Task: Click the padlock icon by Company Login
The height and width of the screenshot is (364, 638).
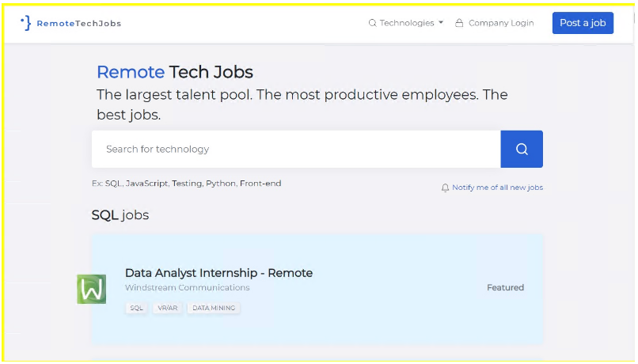Action: [459, 23]
